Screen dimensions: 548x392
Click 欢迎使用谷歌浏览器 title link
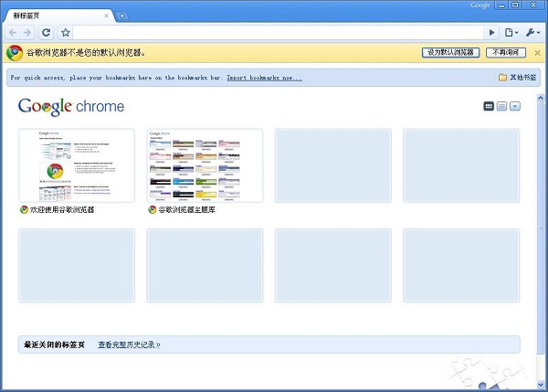(62, 210)
